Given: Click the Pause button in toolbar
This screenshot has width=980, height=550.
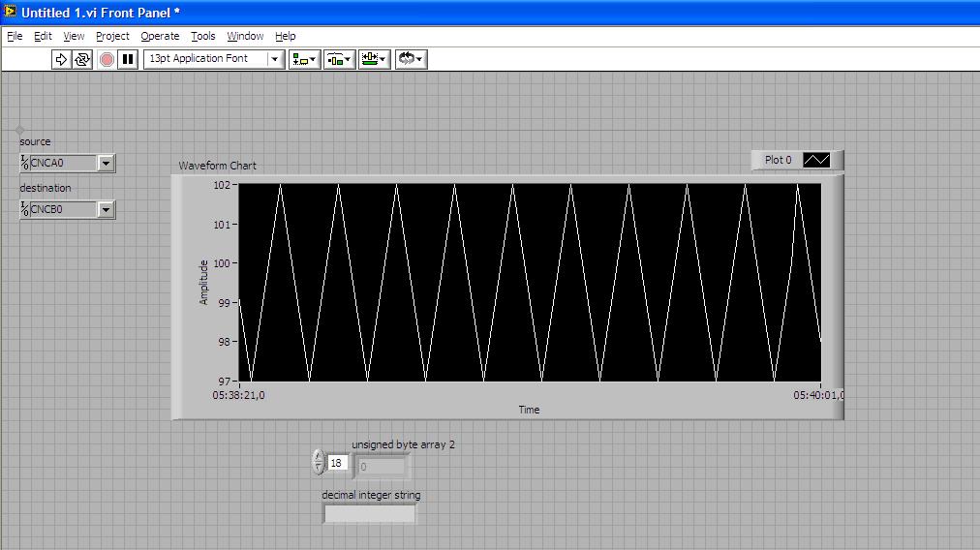Looking at the screenshot, I should tap(128, 59).
